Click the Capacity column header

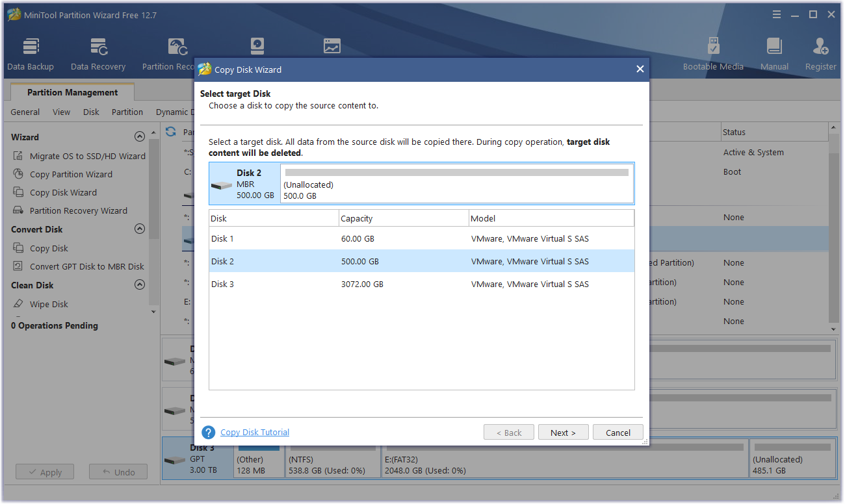[404, 218]
